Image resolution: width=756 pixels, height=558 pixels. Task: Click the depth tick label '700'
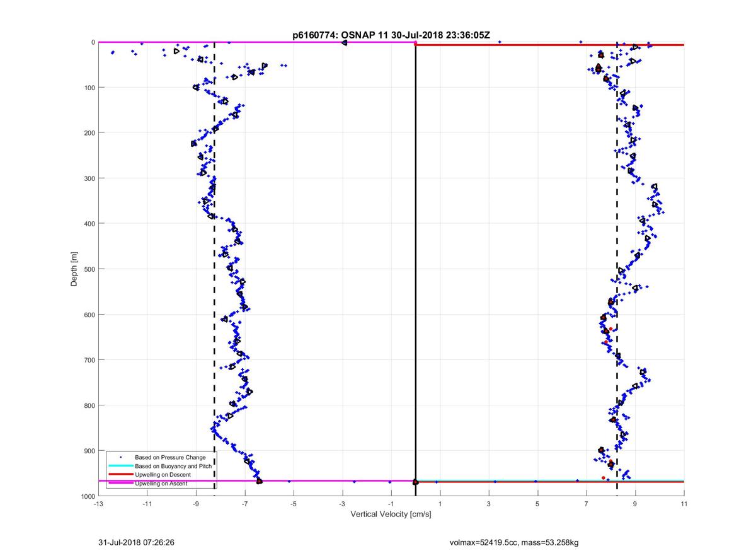tap(89, 360)
